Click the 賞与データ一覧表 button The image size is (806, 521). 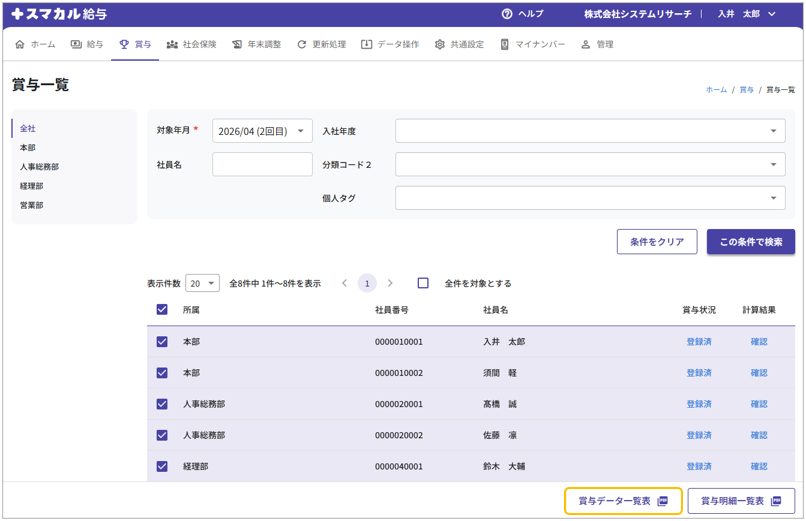[623, 501]
